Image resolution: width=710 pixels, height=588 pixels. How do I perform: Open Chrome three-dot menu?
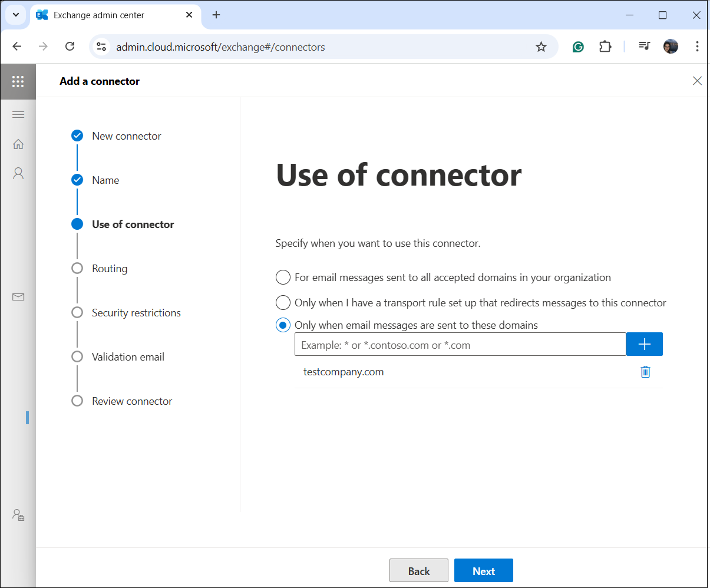pyautogui.click(x=697, y=47)
